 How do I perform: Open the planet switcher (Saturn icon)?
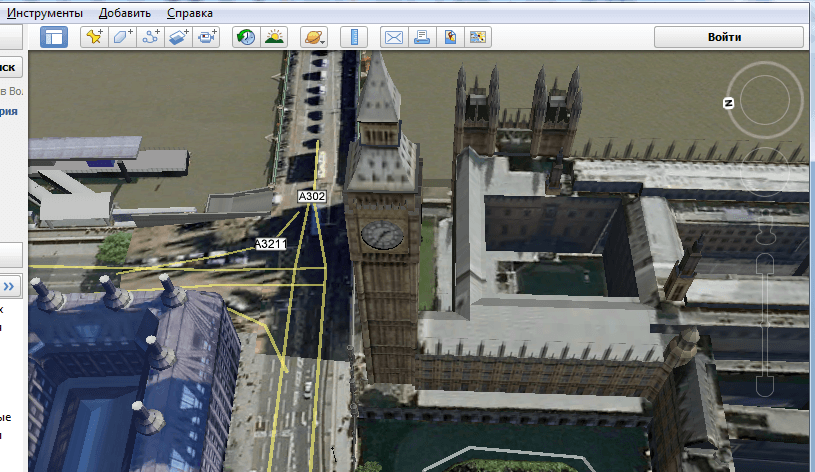[313, 37]
